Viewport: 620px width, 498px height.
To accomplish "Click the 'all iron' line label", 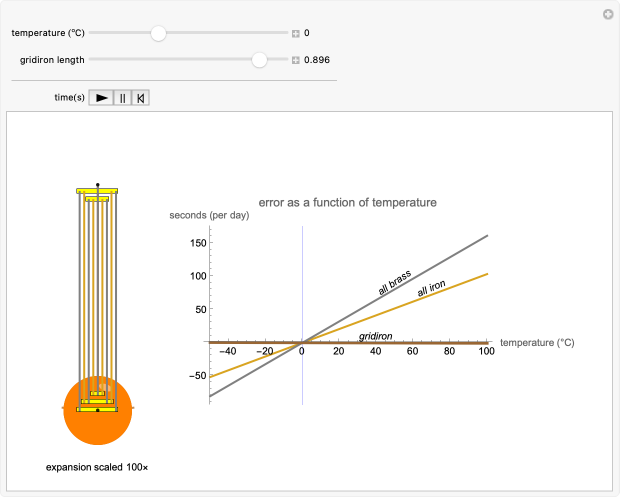I will [x=431, y=288].
